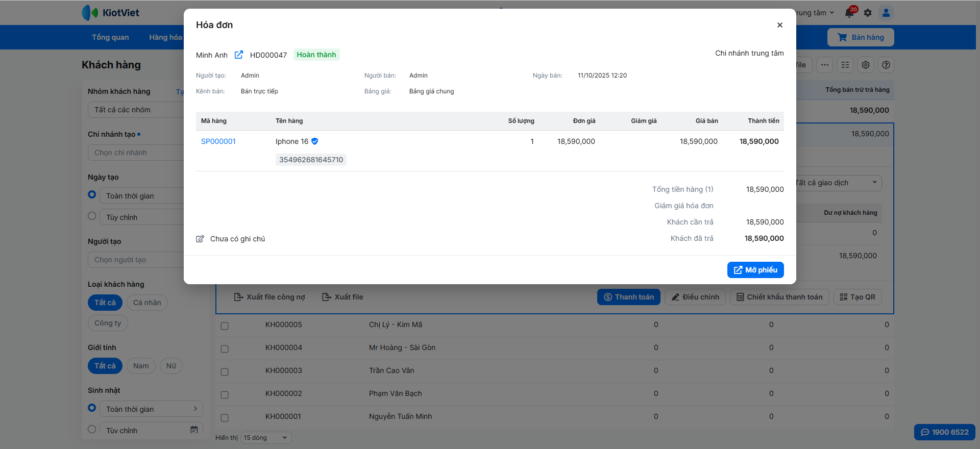Close the Hóa đơn dialog
This screenshot has width=980, height=449.
pyautogui.click(x=779, y=25)
